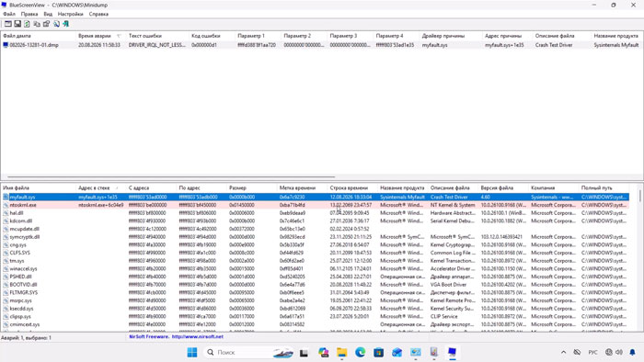
Task: Select the symcryptk.dll driver row
Action: [315, 237]
